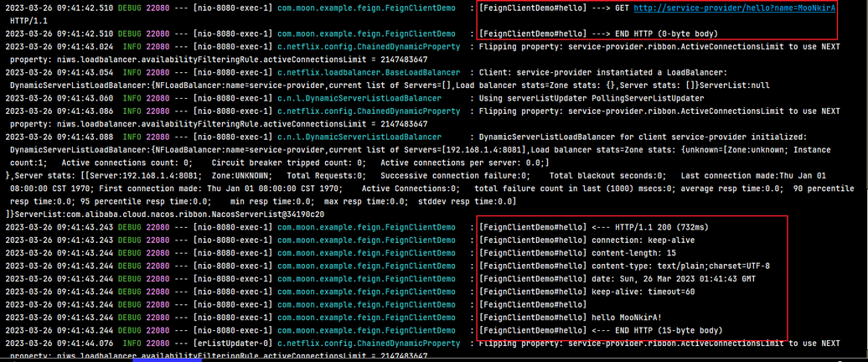Click the c.netflix.loadbalancer.BaseLoadBalancer class name

(368, 73)
